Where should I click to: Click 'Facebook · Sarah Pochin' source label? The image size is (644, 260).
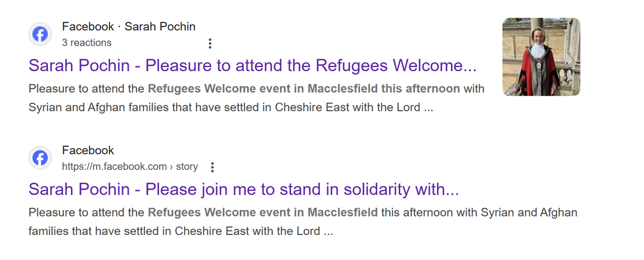[129, 27]
